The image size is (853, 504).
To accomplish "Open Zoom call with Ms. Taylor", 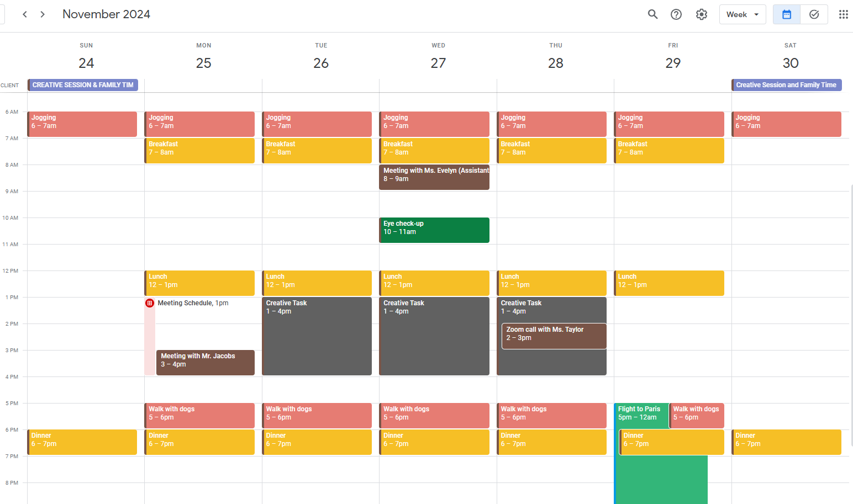I will [x=554, y=336].
